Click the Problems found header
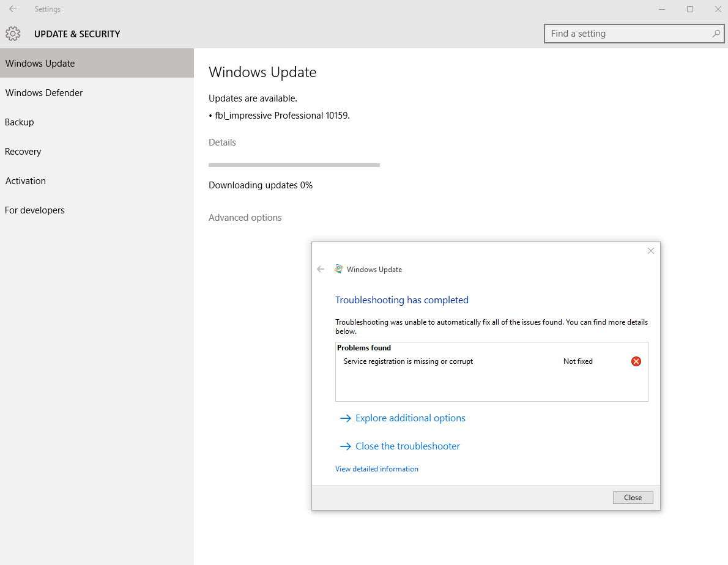 click(364, 348)
